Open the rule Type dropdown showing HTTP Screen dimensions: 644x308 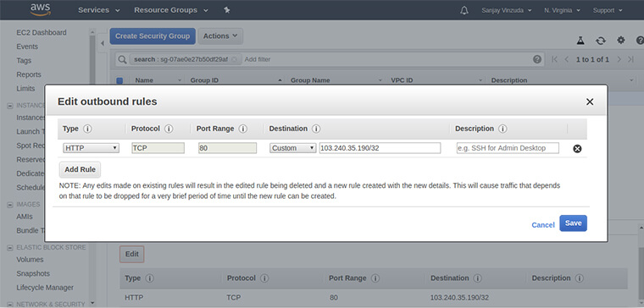point(92,148)
